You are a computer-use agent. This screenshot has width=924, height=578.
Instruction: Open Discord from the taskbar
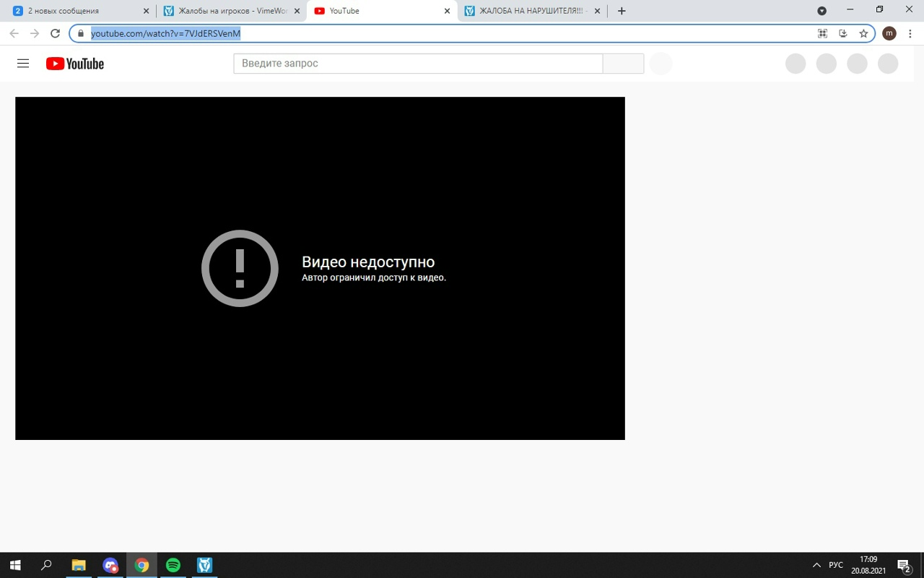coord(110,565)
